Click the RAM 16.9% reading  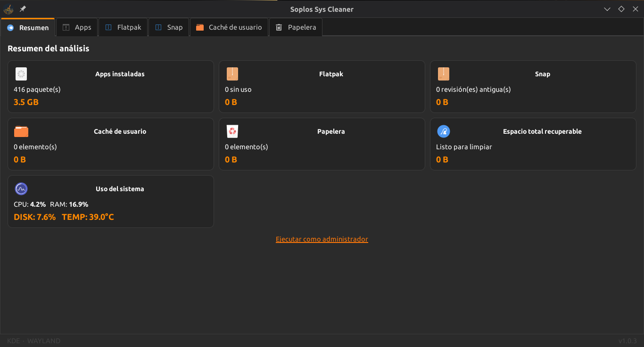[69, 204]
